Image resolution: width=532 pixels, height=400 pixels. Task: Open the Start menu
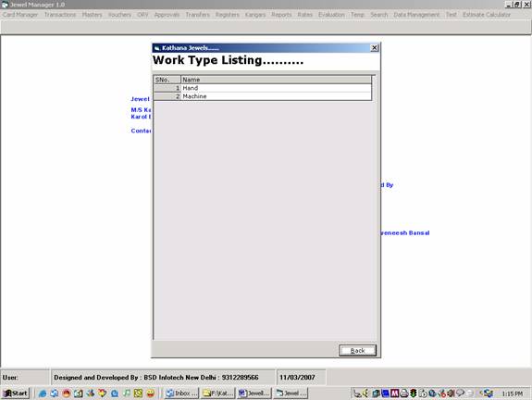(16, 394)
